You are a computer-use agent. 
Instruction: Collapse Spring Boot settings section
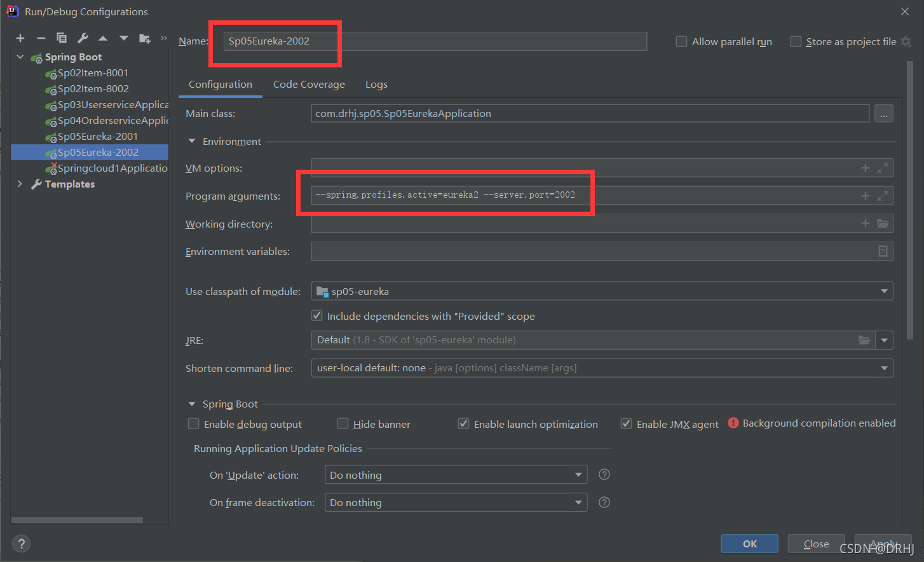[192, 404]
